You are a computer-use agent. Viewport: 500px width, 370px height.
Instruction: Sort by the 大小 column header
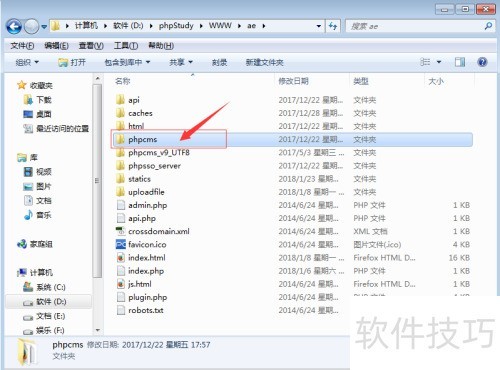436,81
